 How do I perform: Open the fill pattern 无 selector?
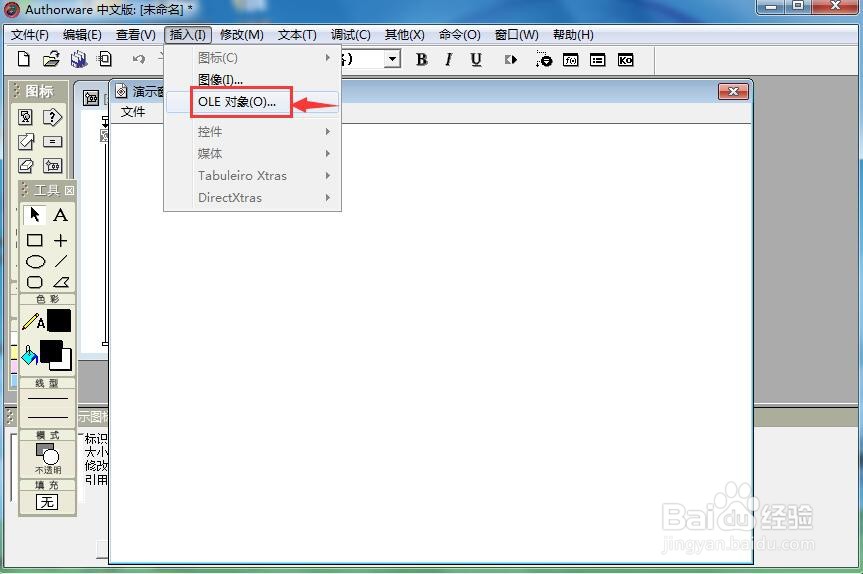pyautogui.click(x=47, y=502)
